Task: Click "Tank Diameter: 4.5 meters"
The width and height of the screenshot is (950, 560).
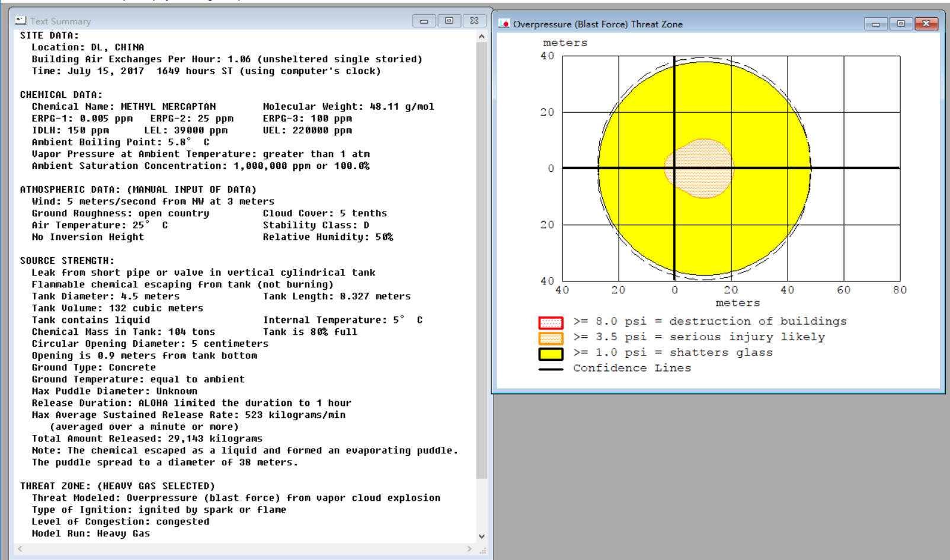Action: pyautogui.click(x=105, y=296)
